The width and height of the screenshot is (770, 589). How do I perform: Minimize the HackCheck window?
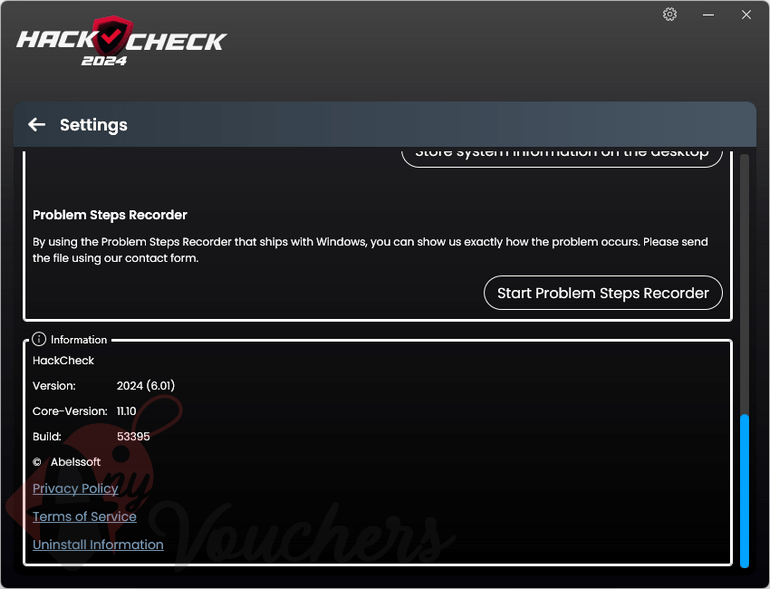708,15
